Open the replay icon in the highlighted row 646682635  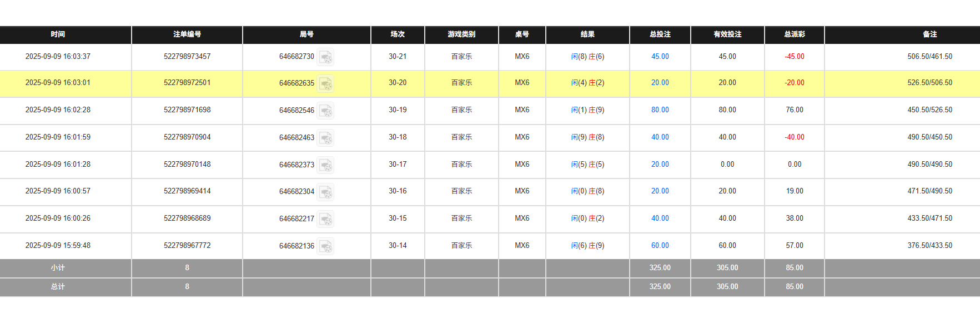click(326, 85)
